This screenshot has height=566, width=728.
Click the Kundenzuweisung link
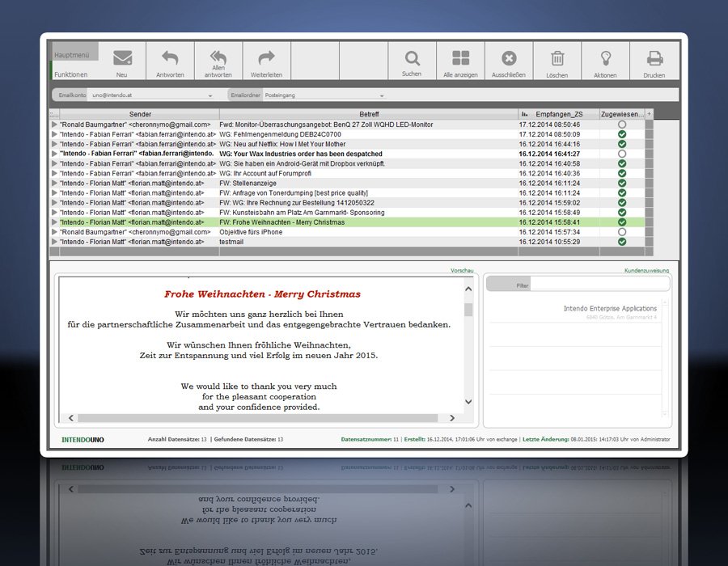[x=647, y=271]
